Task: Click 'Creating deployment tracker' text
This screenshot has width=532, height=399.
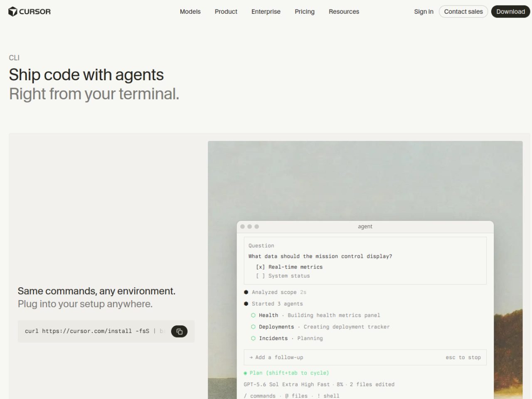Action: pyautogui.click(x=347, y=327)
